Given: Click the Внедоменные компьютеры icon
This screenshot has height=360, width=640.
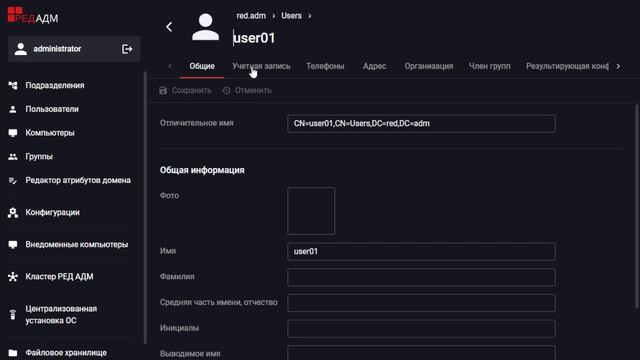Looking at the screenshot, I should [13, 244].
